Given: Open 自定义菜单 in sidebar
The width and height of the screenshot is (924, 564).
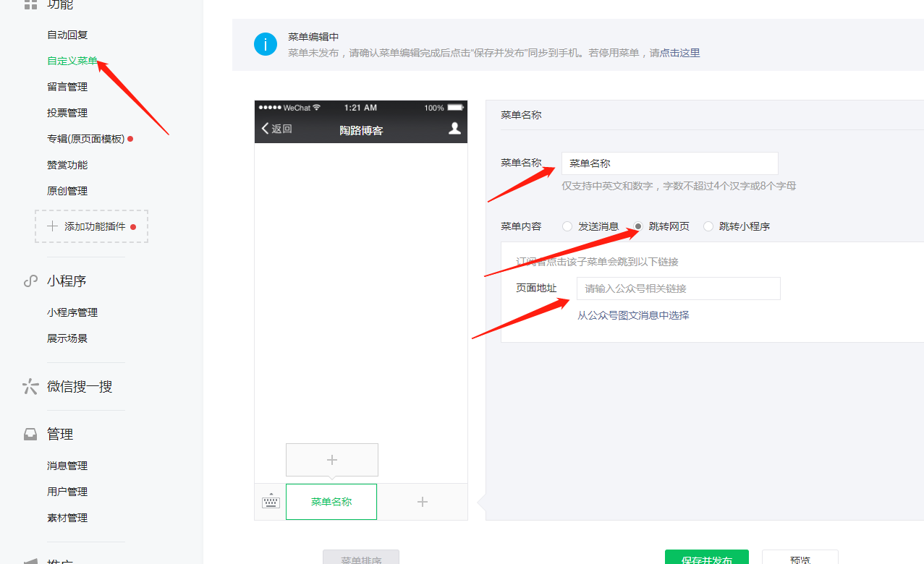Looking at the screenshot, I should click(72, 61).
